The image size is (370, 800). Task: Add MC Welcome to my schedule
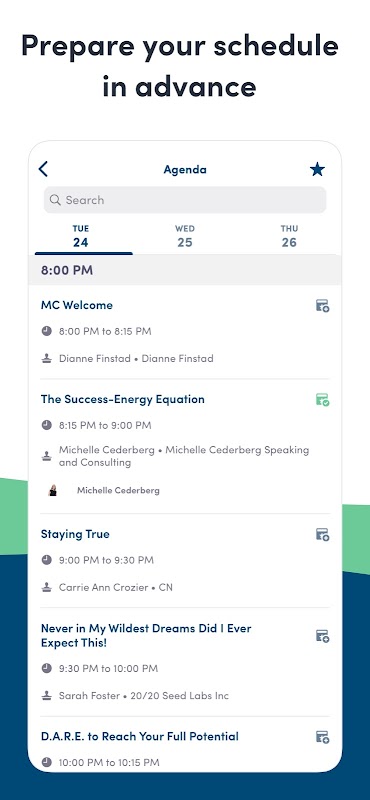(x=322, y=306)
